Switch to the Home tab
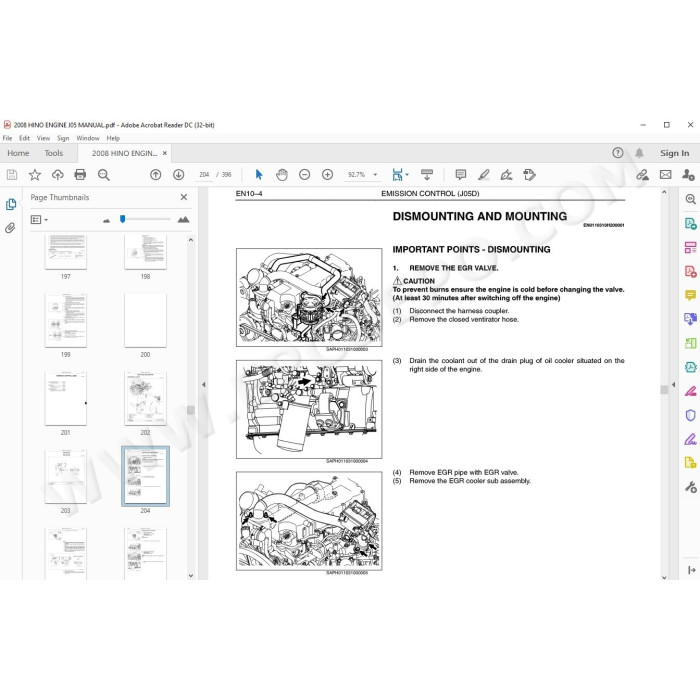The height and width of the screenshot is (700, 700). 18,153
